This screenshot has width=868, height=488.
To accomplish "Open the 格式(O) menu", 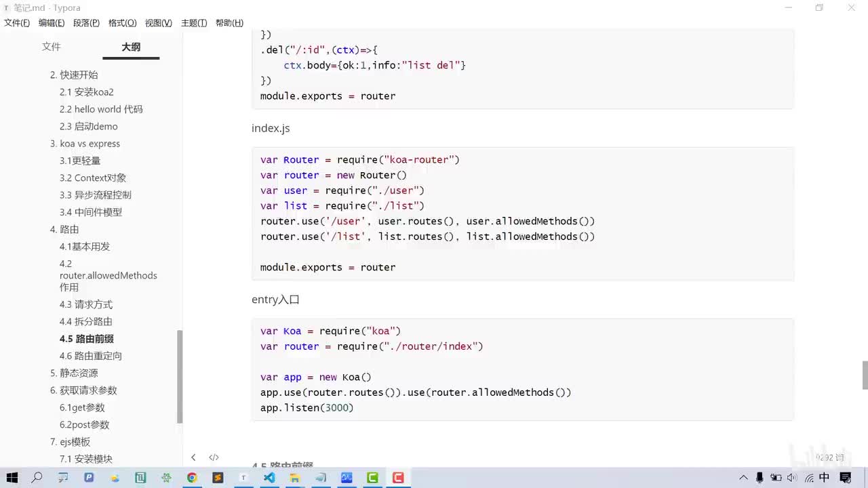I will (x=122, y=23).
